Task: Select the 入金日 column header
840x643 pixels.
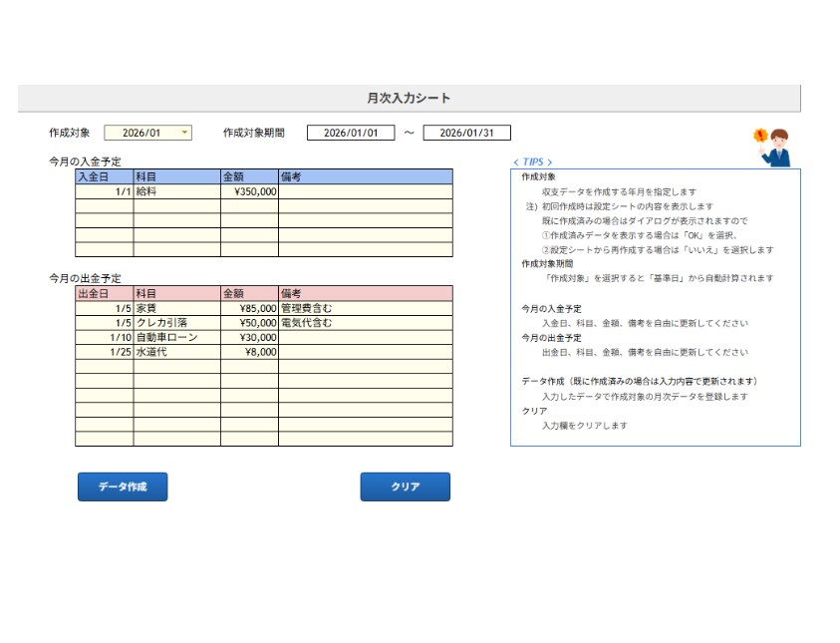Action: pos(105,176)
